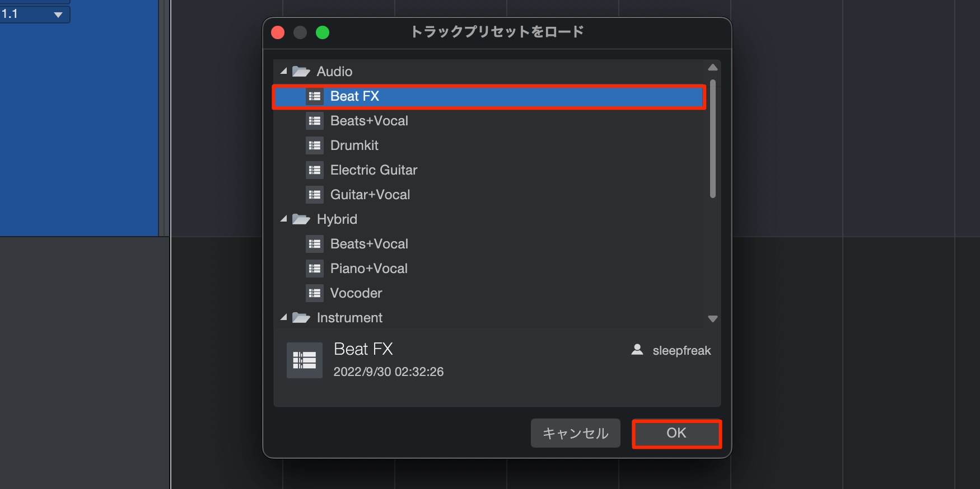Image resolution: width=980 pixels, height=489 pixels.
Task: Click the Electric Guitar preset icon
Action: [315, 170]
